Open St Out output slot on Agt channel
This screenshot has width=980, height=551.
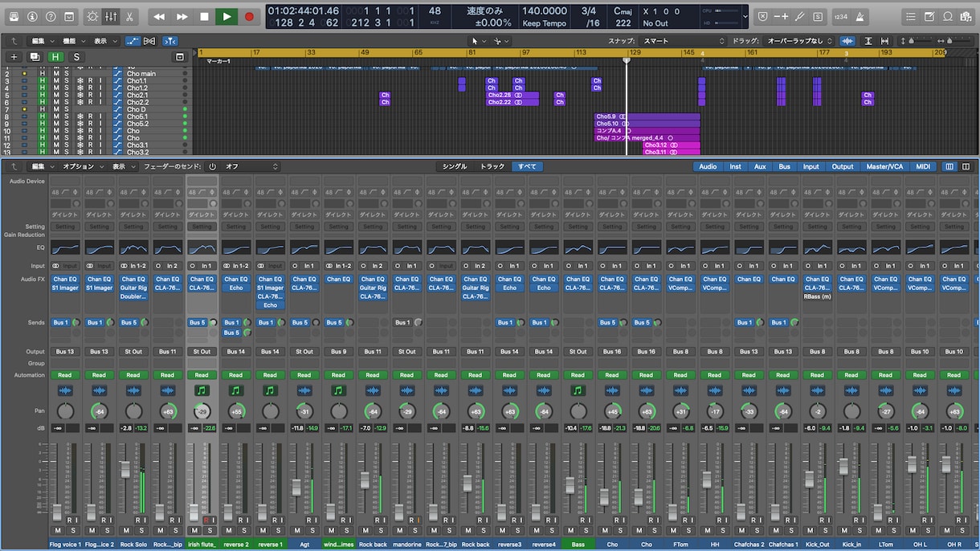click(304, 351)
